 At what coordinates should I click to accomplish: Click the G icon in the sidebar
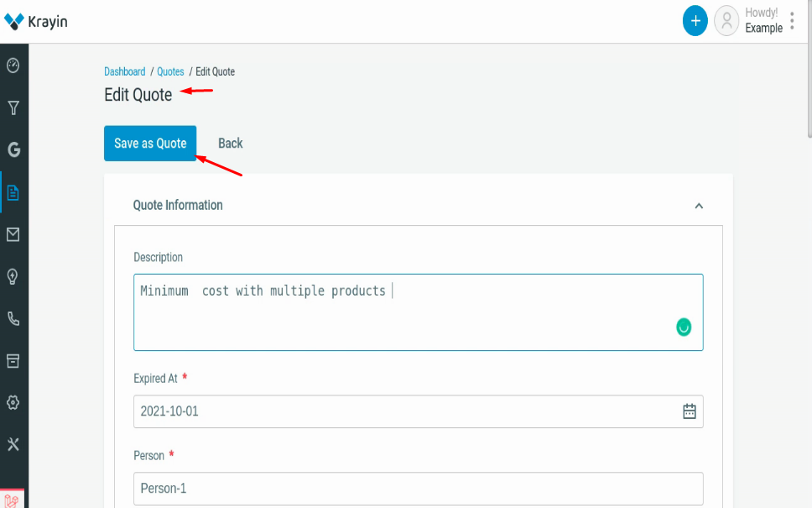click(13, 149)
